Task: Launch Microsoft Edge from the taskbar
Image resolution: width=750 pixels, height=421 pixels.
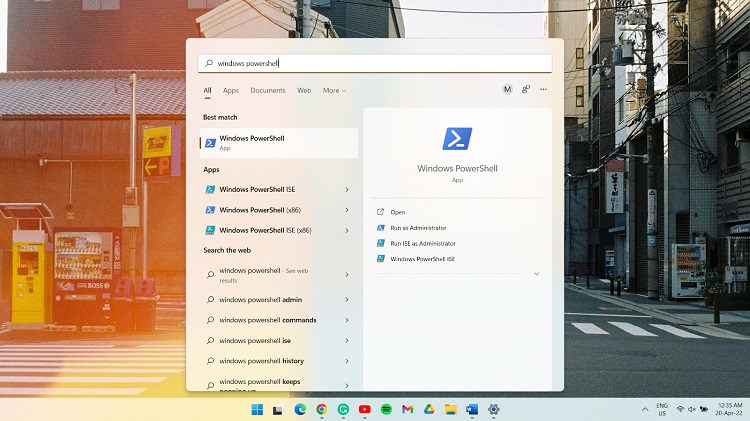Action: point(300,410)
